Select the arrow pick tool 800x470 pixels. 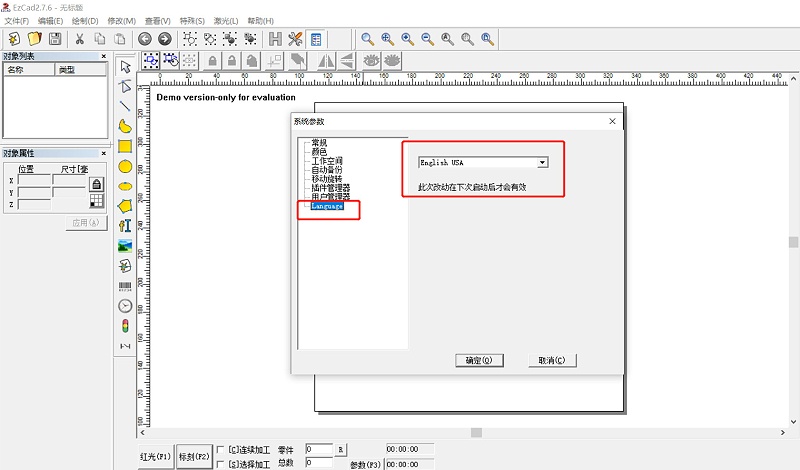coord(125,67)
